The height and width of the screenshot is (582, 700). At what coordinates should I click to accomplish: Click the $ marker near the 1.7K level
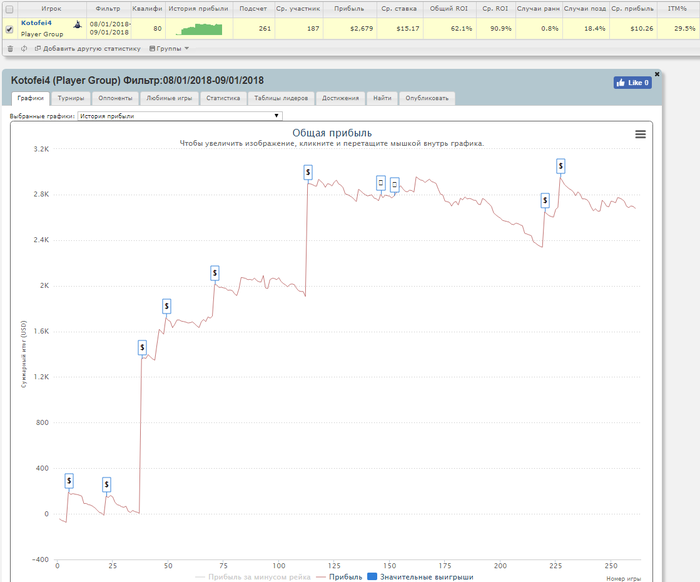tap(167, 306)
